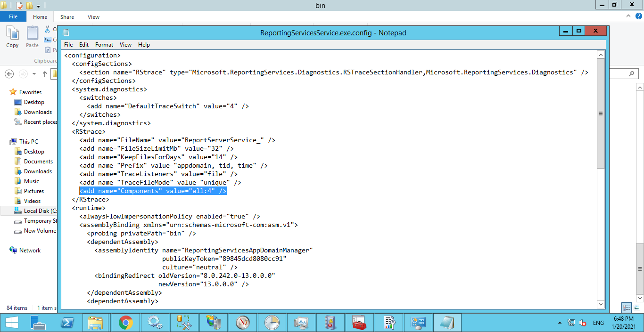
Task: Open the red toolbox icon on taskbar
Action: click(x=360, y=323)
